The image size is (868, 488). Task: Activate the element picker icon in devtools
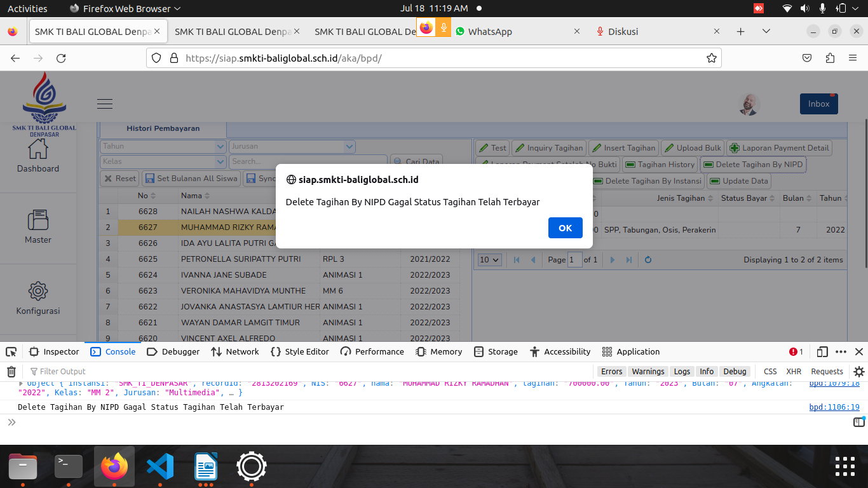(11, 352)
